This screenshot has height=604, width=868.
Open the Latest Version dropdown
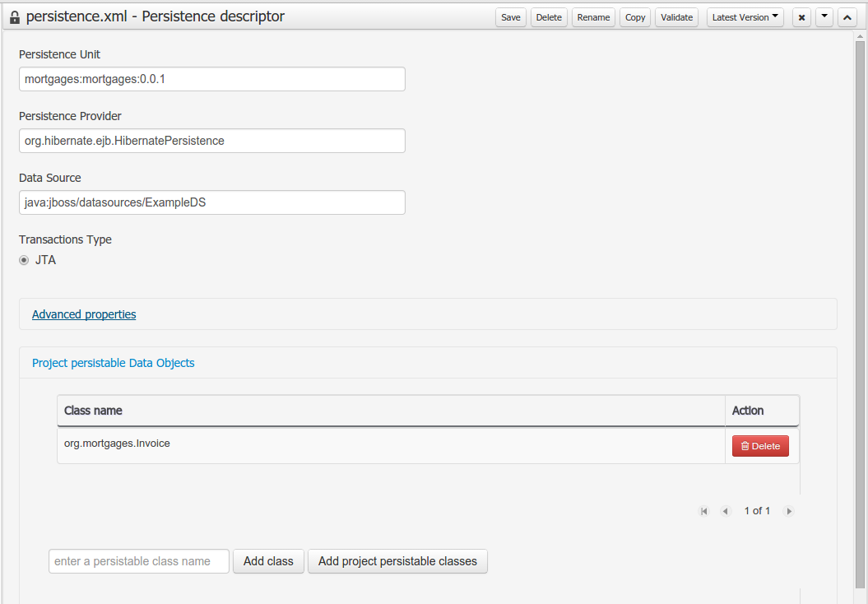pyautogui.click(x=745, y=17)
